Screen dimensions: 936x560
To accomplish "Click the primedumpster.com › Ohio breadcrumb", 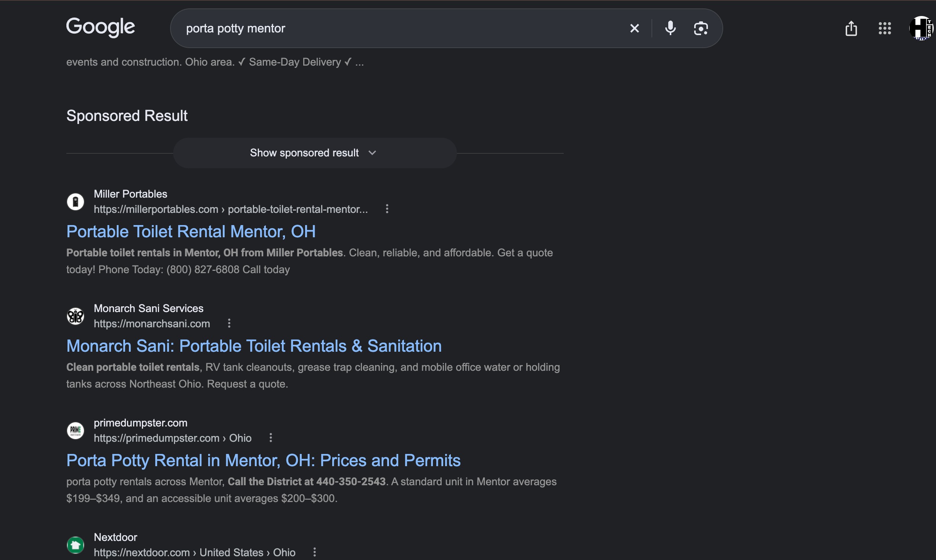I will click(172, 438).
